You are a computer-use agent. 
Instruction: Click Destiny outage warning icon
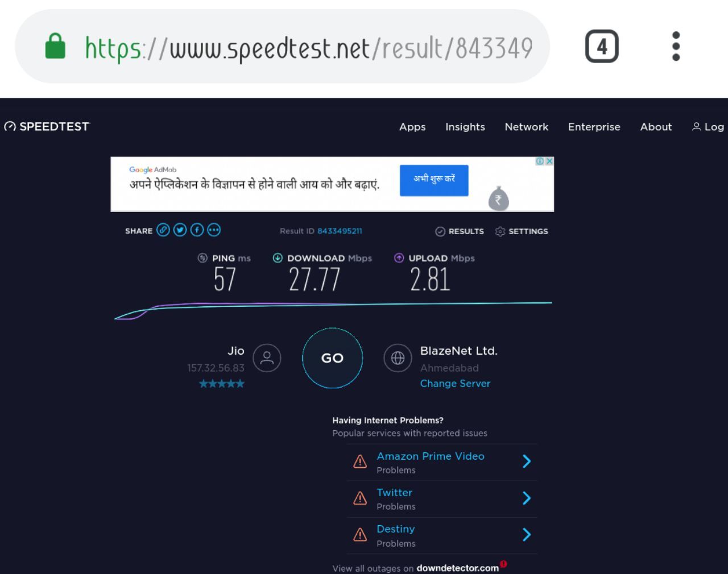pos(360,535)
